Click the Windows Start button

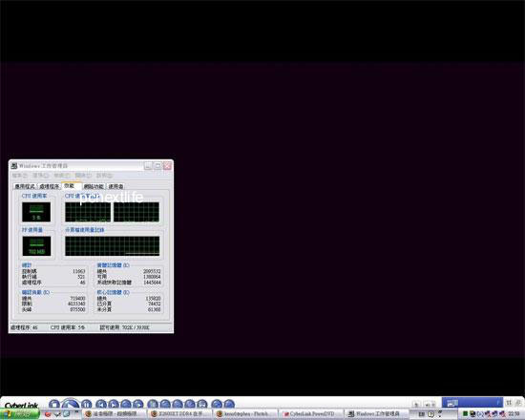click(x=19, y=414)
